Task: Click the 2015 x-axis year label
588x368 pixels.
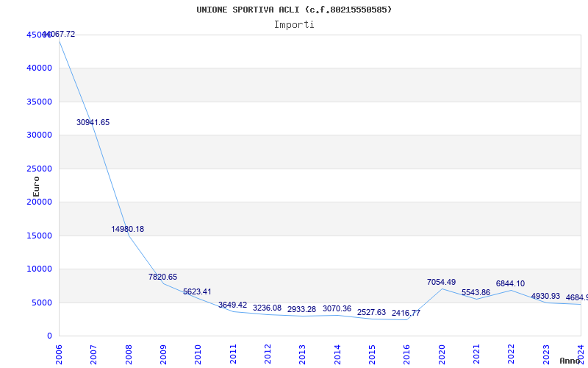Action: [372, 354]
